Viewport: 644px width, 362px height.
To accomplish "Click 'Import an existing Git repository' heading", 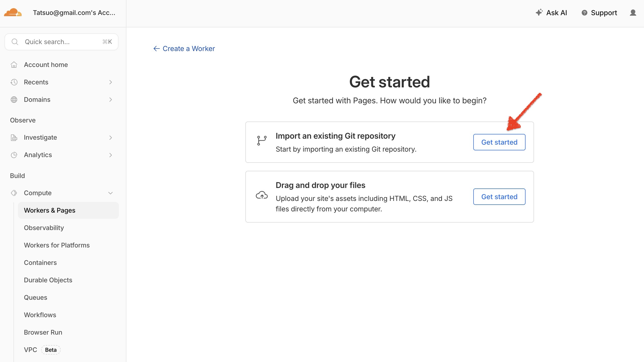I will coord(335,136).
